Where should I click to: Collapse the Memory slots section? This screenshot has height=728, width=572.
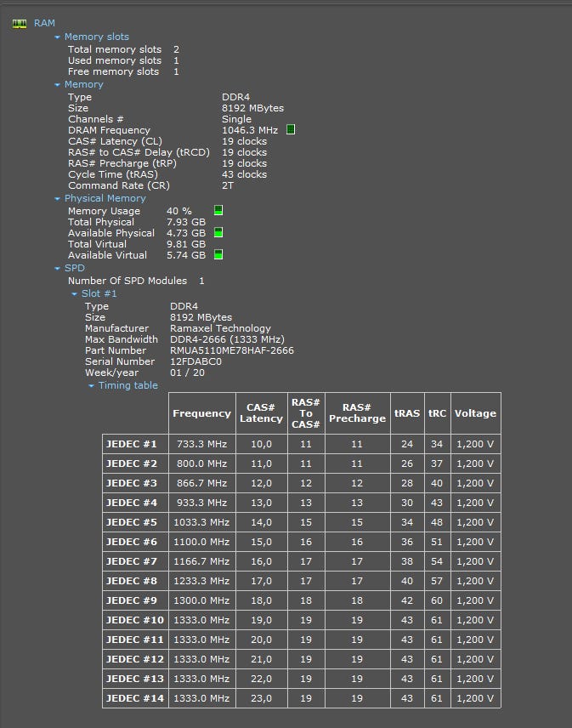pos(58,37)
